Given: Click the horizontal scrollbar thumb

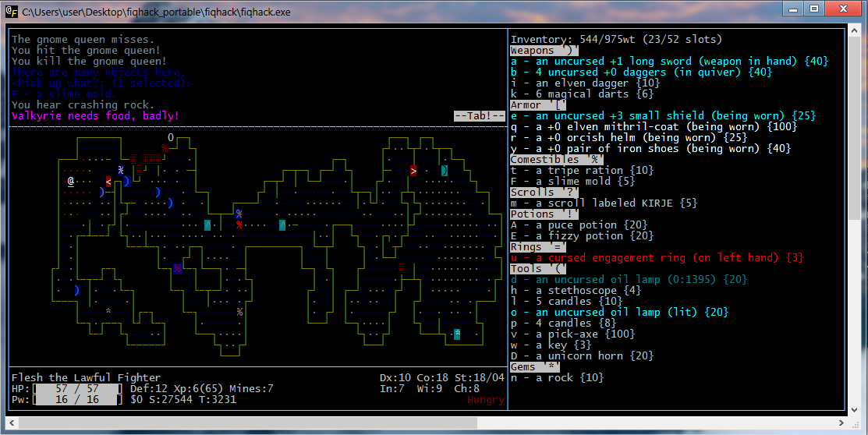Looking at the screenshot, I should click(247, 423).
